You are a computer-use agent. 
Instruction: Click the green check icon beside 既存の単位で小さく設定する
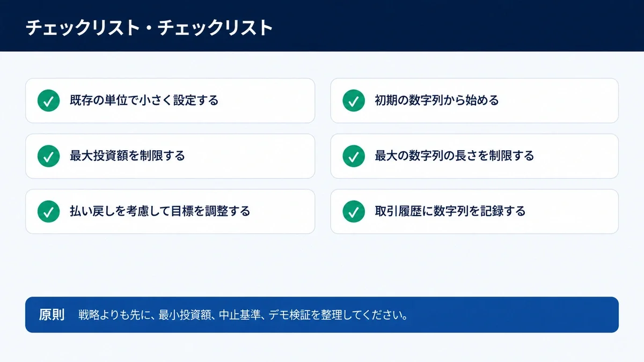coord(48,100)
